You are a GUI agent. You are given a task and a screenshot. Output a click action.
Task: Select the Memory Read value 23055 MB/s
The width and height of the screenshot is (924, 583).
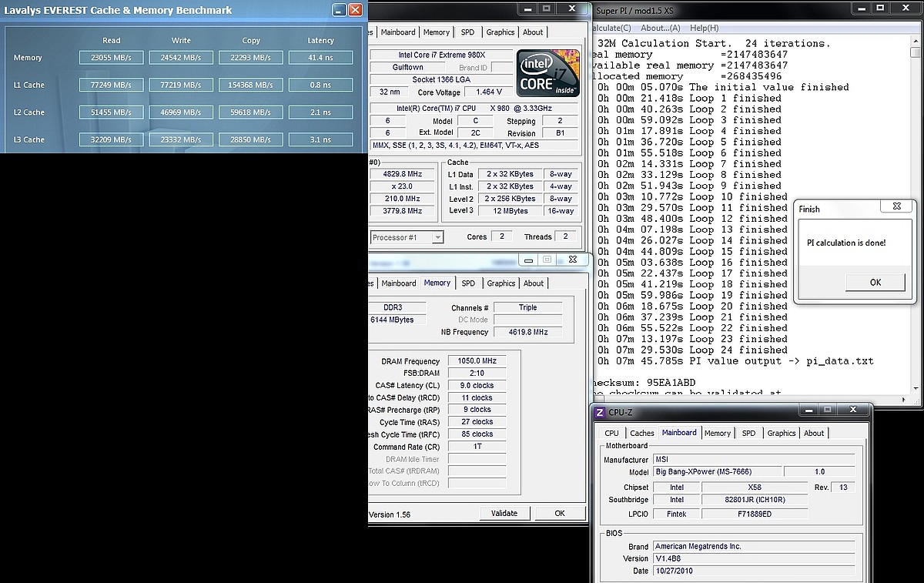click(112, 58)
